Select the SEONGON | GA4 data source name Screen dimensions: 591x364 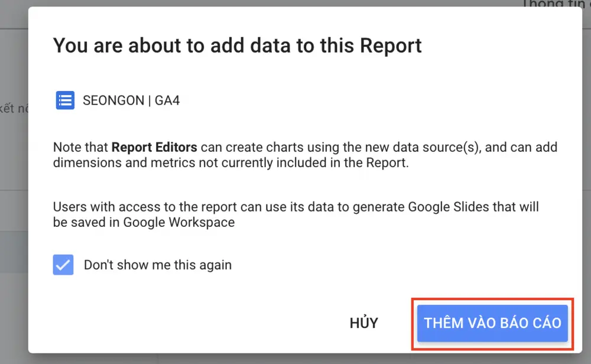[131, 100]
